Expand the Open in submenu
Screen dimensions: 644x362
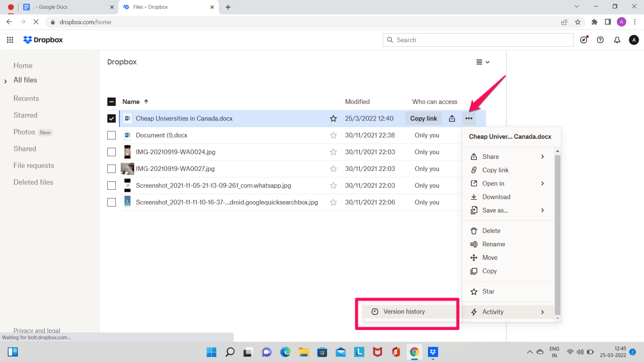pyautogui.click(x=508, y=184)
